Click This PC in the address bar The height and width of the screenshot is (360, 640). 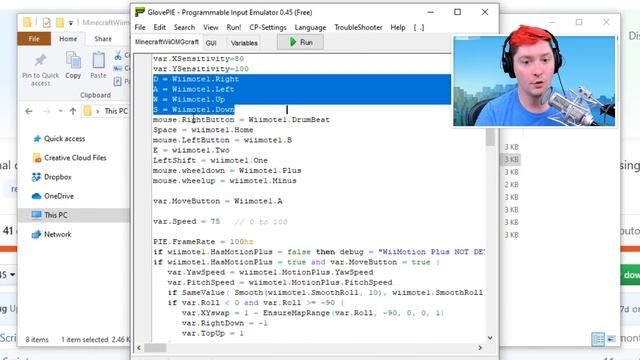point(116,111)
